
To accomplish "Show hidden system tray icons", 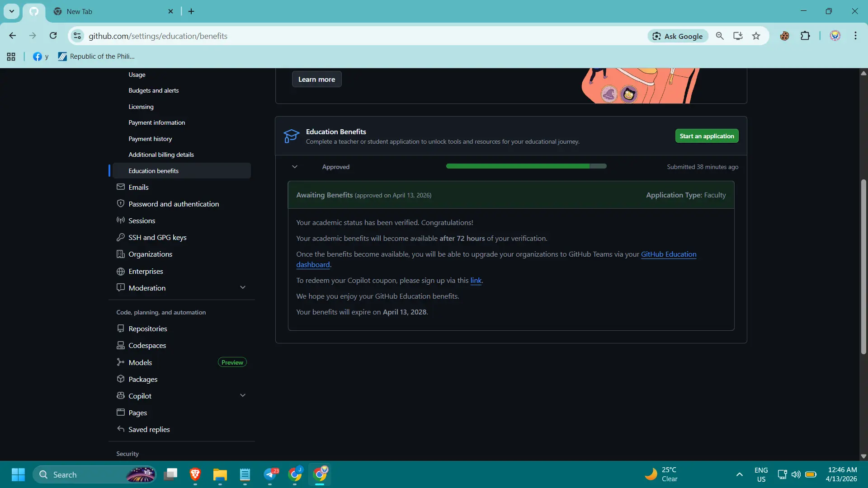I will 739,474.
